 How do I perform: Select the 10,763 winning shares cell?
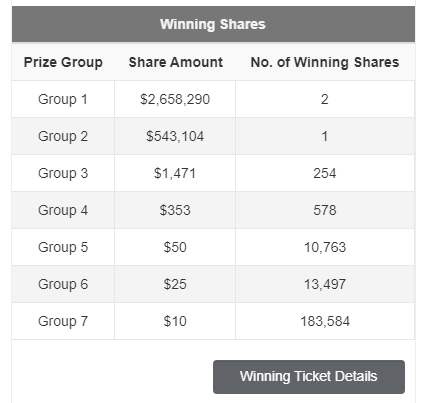[x=325, y=247]
